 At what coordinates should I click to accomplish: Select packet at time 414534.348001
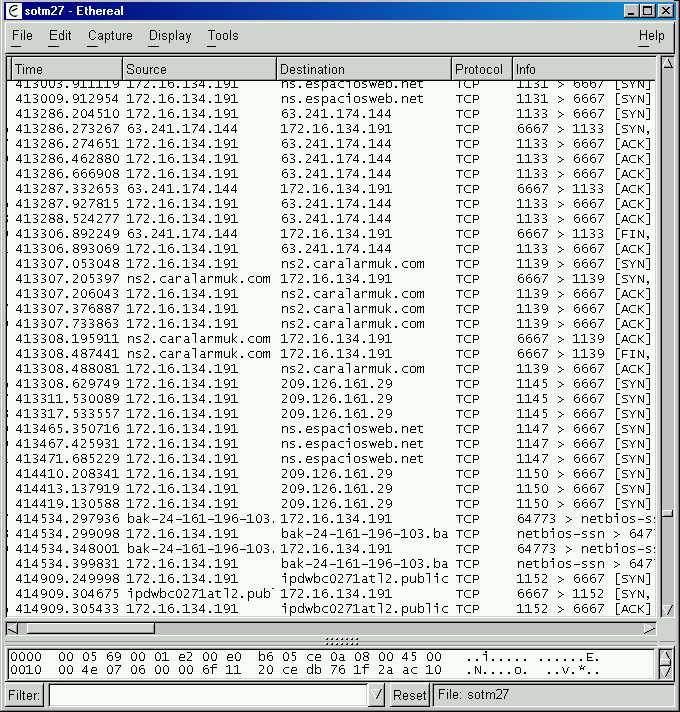coord(331,548)
